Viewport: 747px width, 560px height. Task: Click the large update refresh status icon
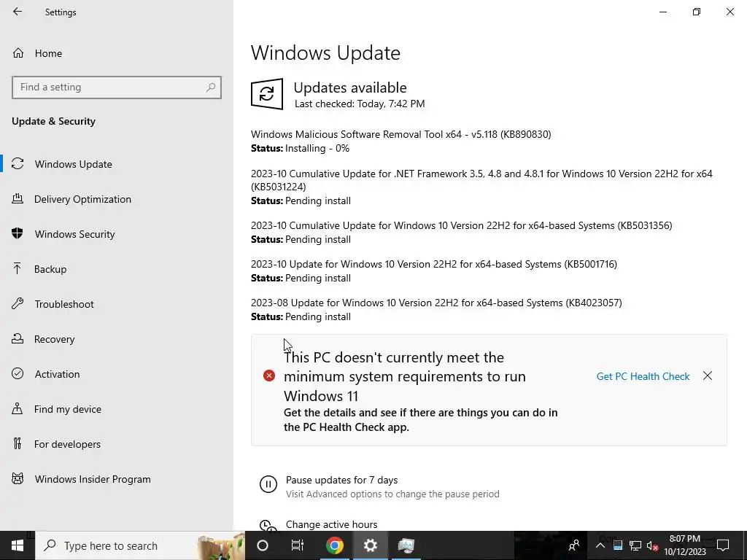(267, 94)
